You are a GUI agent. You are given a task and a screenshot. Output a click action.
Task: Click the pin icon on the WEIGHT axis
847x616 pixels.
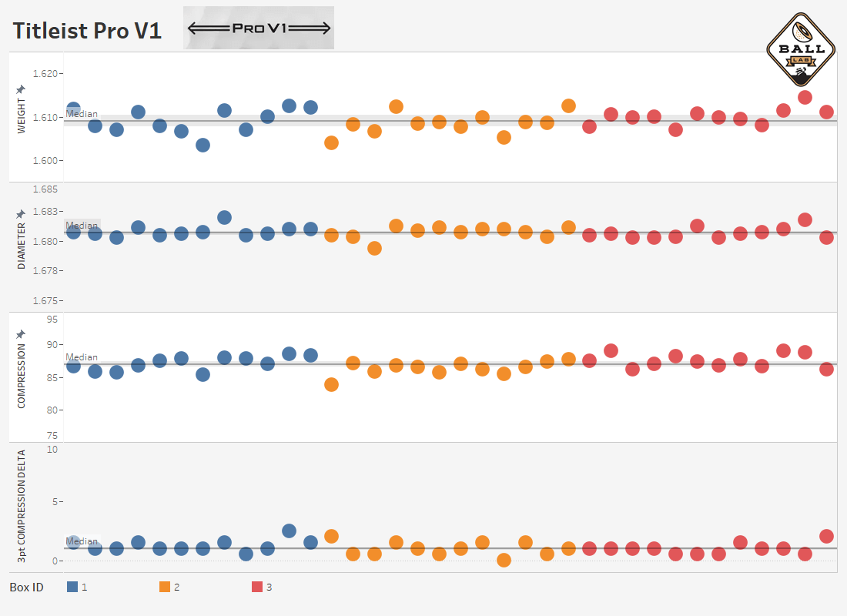pyautogui.click(x=21, y=90)
